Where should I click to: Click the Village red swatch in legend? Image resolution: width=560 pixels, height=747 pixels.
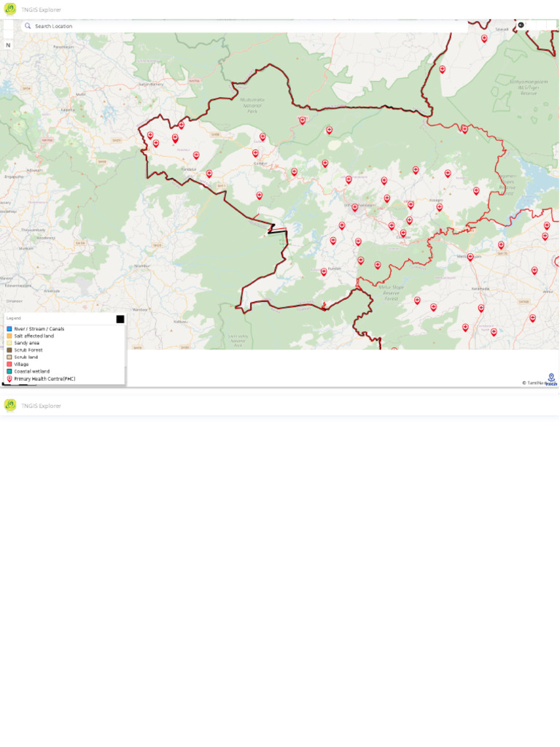(x=9, y=364)
